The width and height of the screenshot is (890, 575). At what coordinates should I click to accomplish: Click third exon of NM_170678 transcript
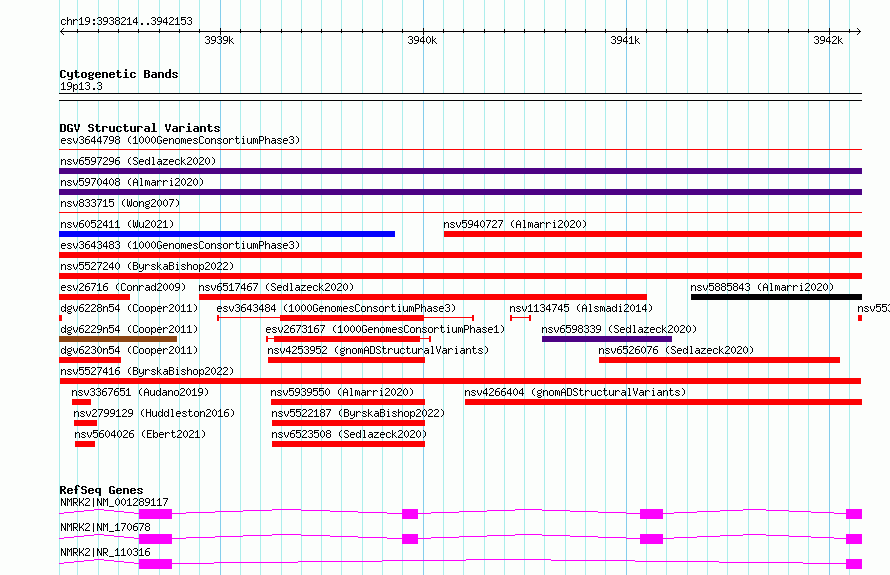(652, 539)
